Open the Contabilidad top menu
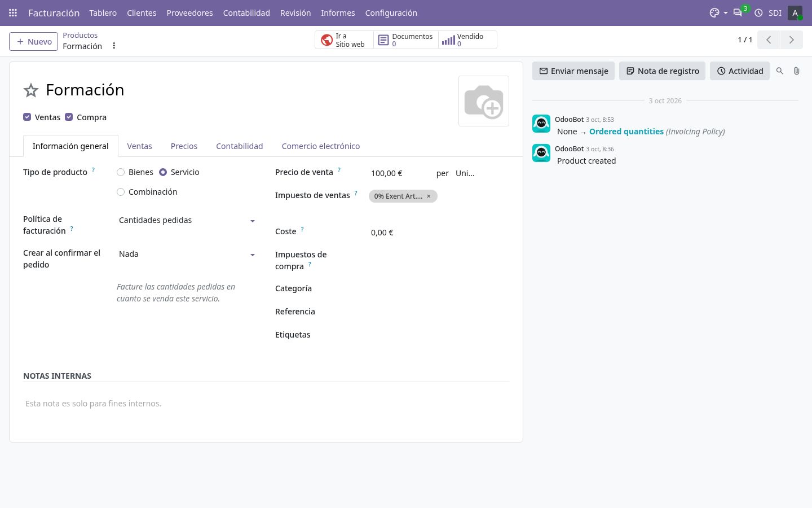The height and width of the screenshot is (508, 812). [x=246, y=12]
